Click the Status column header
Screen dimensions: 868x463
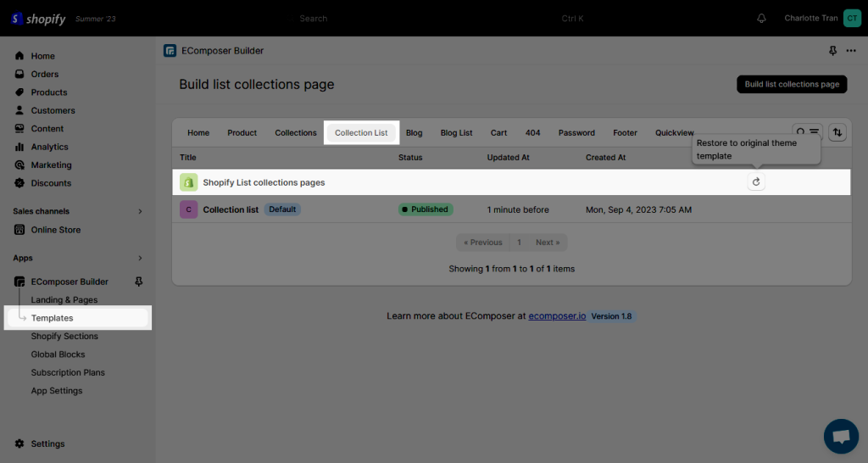[x=410, y=157]
